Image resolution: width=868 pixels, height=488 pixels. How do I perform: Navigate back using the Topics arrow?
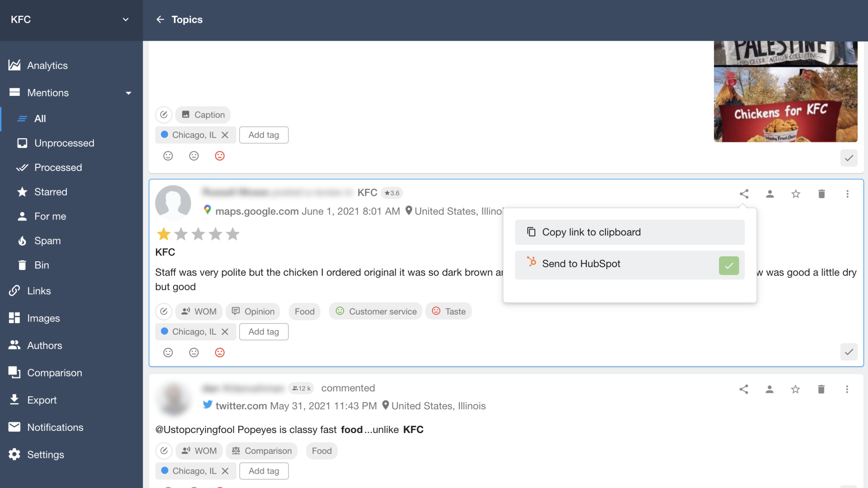(x=160, y=20)
